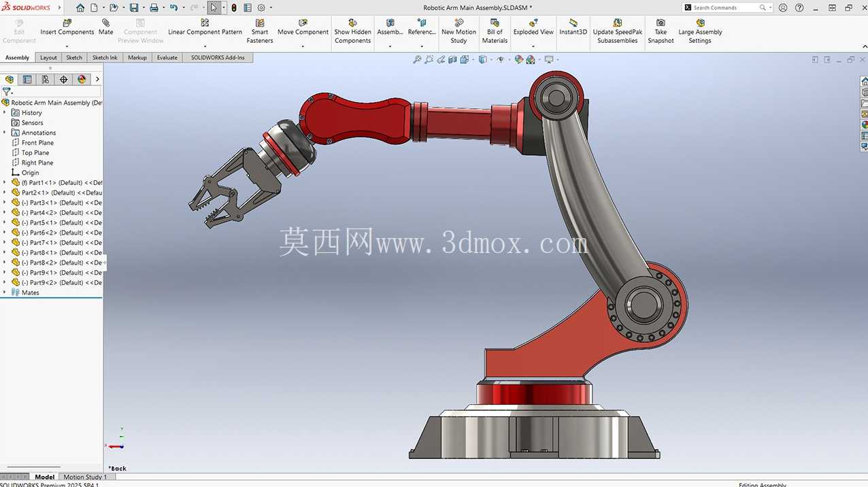The image size is (868, 487).
Task: Click the Insert Components tool
Action: [67, 27]
